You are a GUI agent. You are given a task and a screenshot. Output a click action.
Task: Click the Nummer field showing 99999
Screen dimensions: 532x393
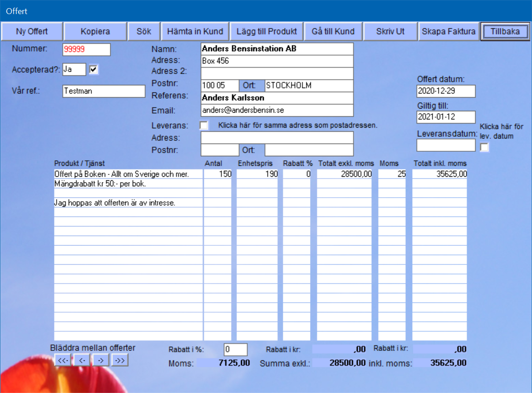[86, 50]
